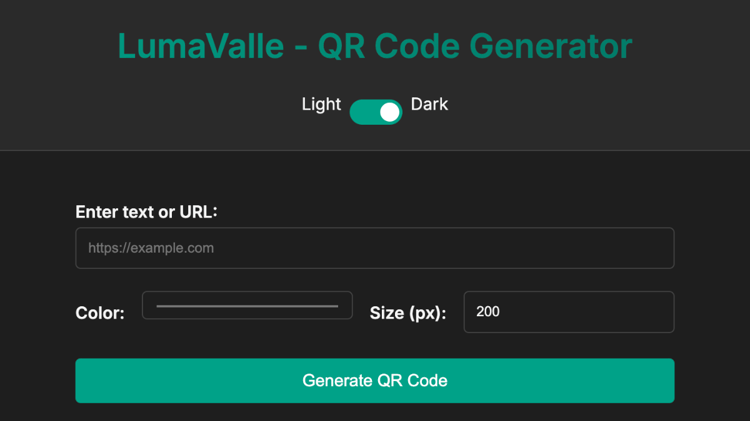Click the white knob of the theme switch

(389, 111)
